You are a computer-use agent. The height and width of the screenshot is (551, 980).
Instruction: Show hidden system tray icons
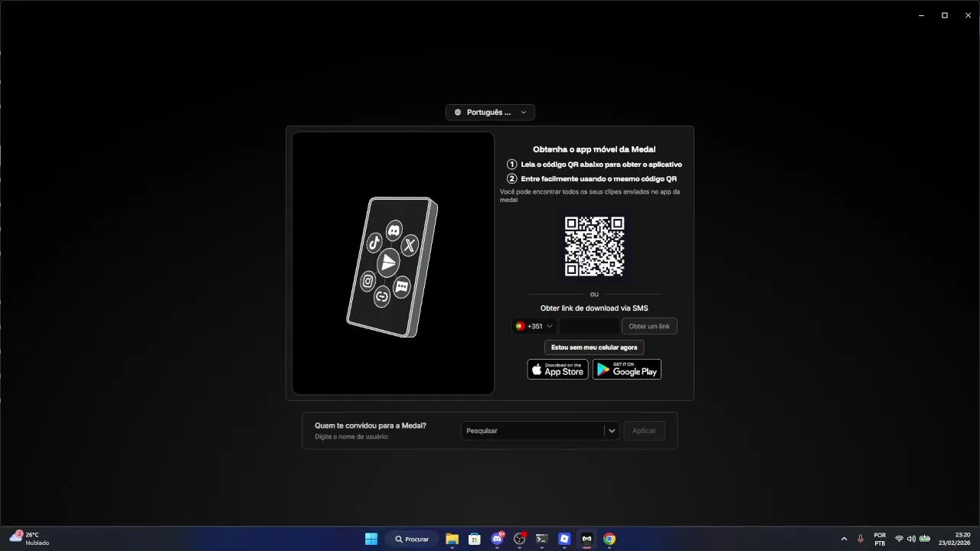(x=844, y=539)
